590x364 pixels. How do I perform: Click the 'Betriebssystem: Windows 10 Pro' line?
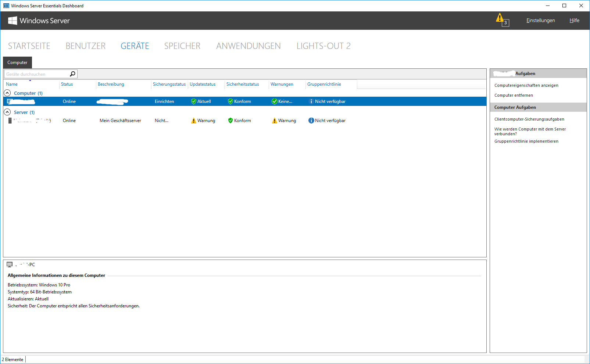[x=39, y=285]
